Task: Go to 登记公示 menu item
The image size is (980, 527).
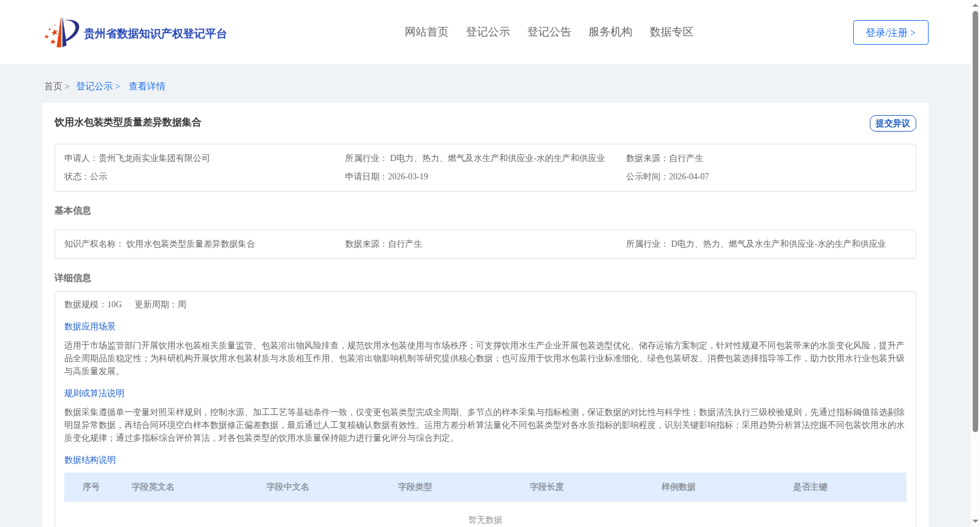Action: (x=488, y=32)
